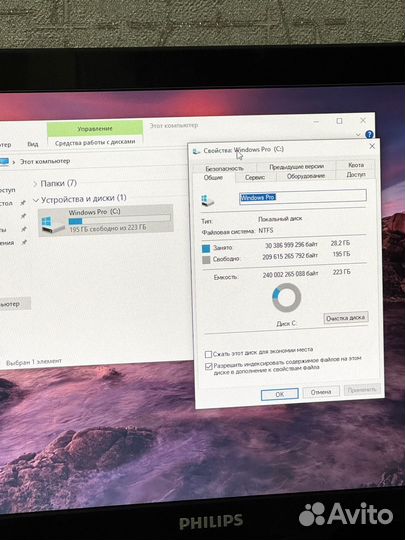
Task: Click the OK button
Action: click(280, 394)
